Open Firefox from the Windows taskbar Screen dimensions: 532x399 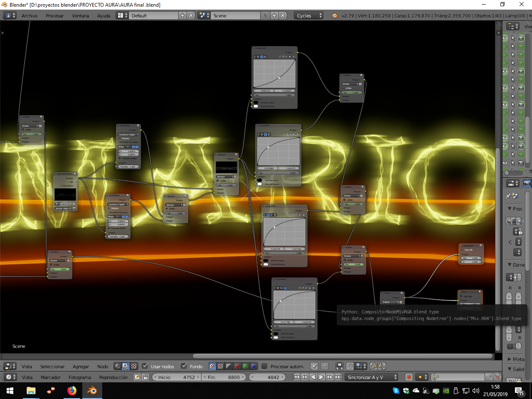point(72,391)
